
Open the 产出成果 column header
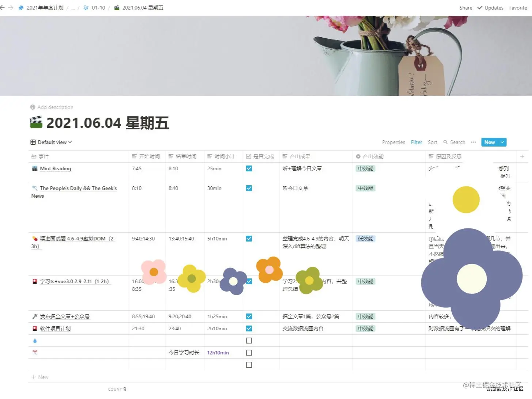point(316,156)
